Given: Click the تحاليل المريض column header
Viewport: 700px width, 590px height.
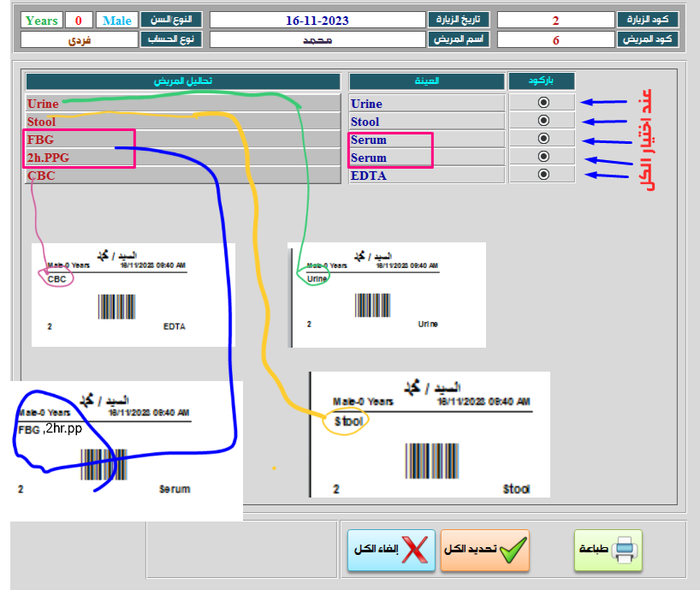Looking at the screenshot, I should (x=183, y=81).
